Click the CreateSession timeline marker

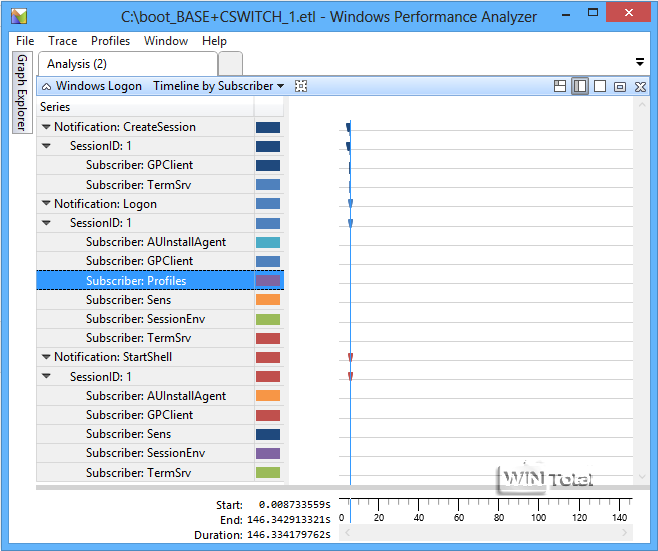click(348, 127)
